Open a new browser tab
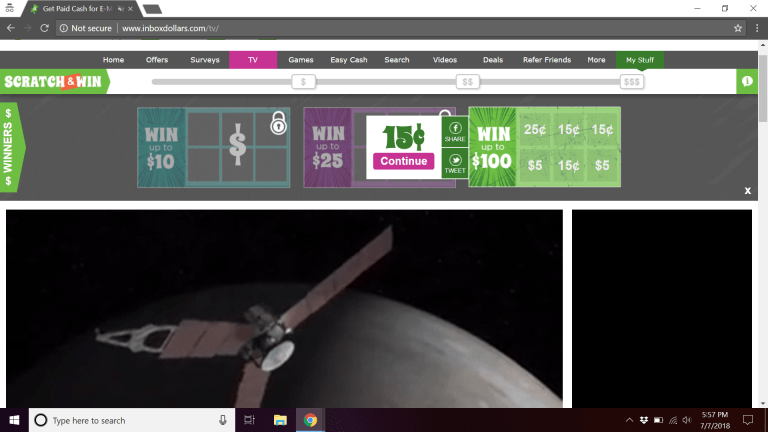This screenshot has width=768, height=432. pyautogui.click(x=152, y=9)
